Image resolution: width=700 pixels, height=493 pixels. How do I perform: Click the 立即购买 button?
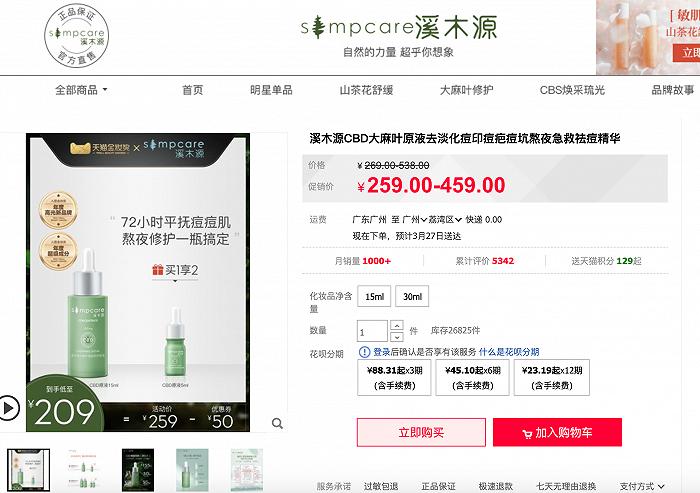421,432
